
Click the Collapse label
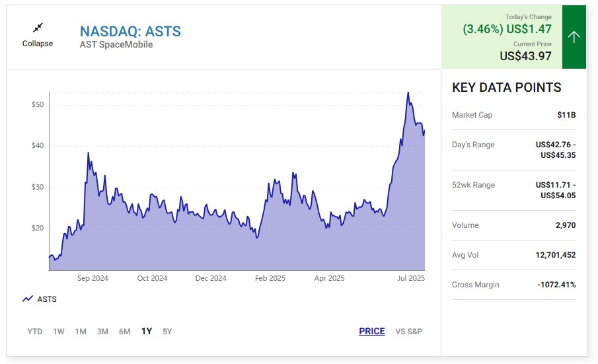click(x=38, y=44)
